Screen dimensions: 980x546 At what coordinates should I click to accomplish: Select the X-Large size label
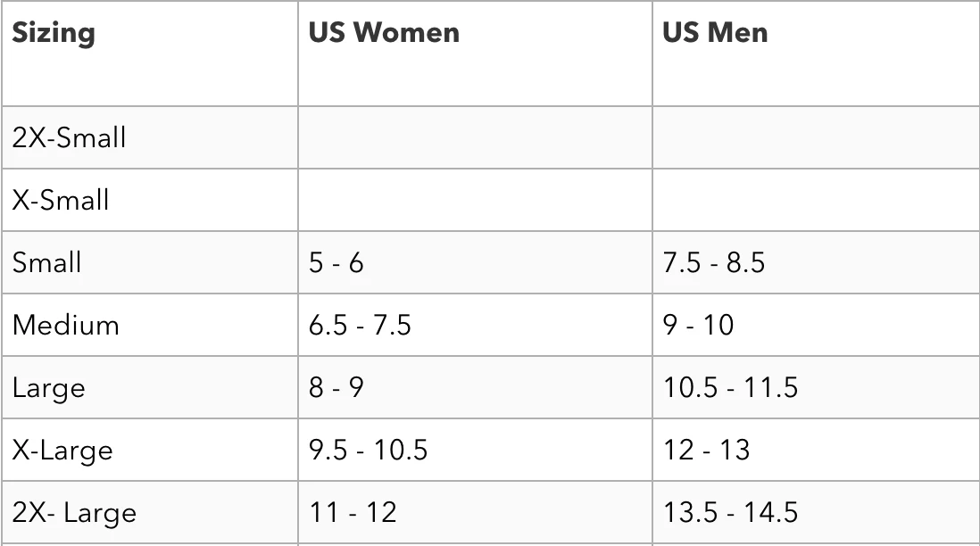62,451
